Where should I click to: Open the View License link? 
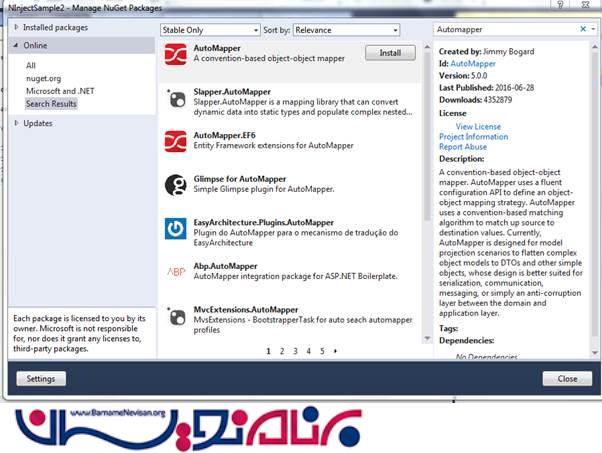coord(478,126)
